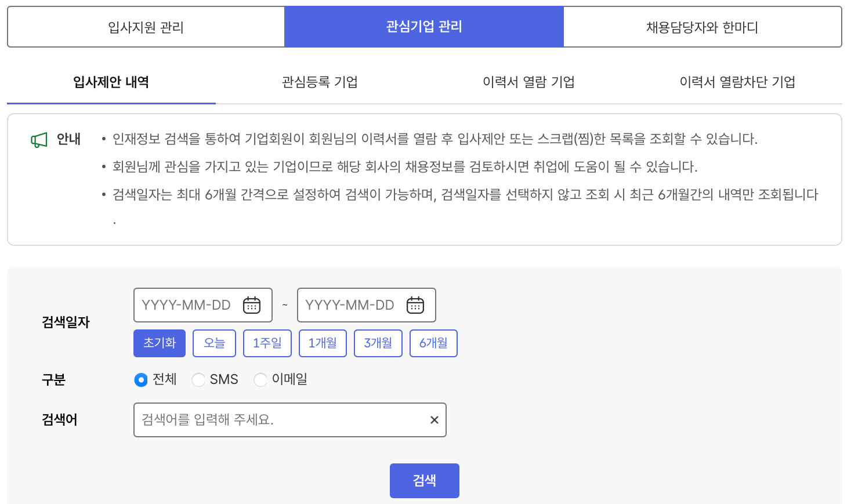Image resolution: width=851 pixels, height=504 pixels.
Task: Open the 이력서 열람차단 기업 sub-tab
Action: pyautogui.click(x=737, y=82)
